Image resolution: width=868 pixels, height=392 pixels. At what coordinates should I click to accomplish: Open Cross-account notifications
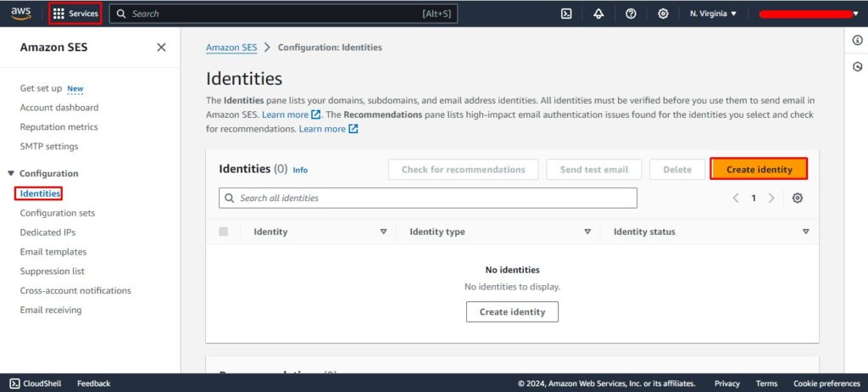75,290
